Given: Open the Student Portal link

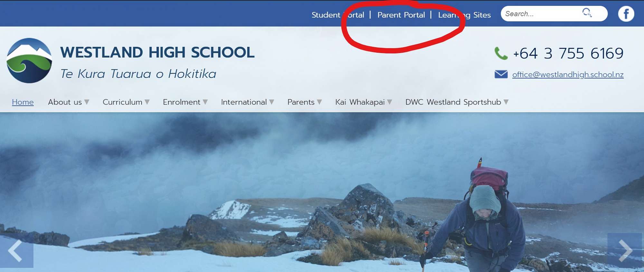Looking at the screenshot, I should pos(338,15).
